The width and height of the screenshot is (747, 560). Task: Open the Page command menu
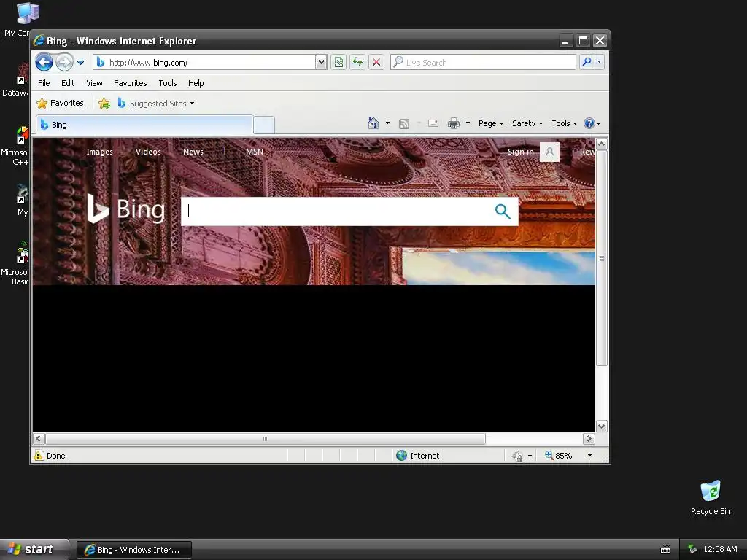(491, 123)
